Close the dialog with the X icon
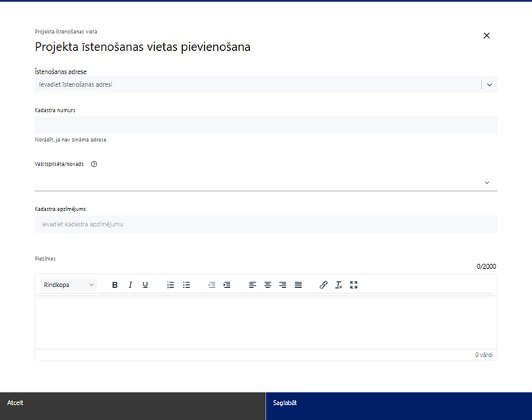The image size is (532, 420). [486, 35]
